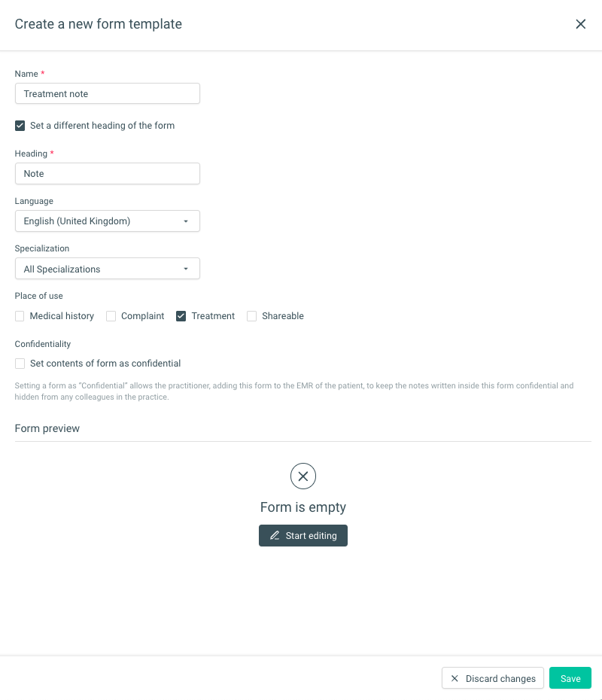
Task: Uncheck the Treatment checkbox
Action: [181, 316]
